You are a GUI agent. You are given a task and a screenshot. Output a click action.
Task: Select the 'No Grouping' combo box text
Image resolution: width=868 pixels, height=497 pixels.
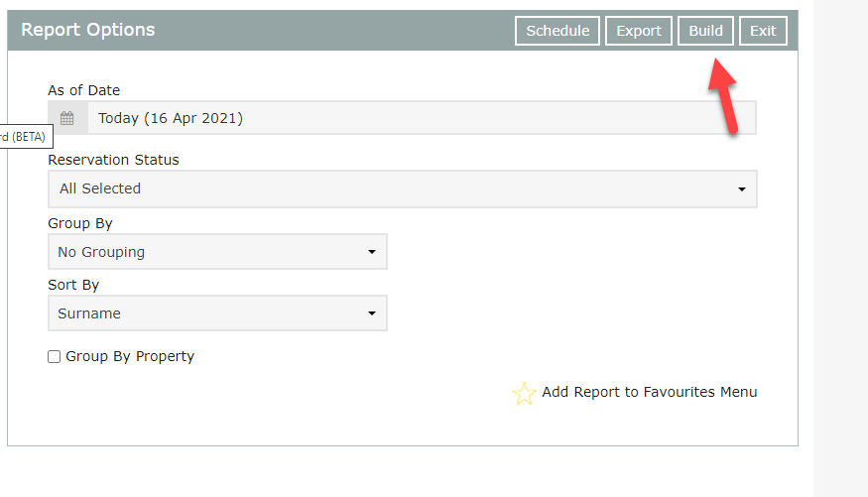tap(101, 252)
